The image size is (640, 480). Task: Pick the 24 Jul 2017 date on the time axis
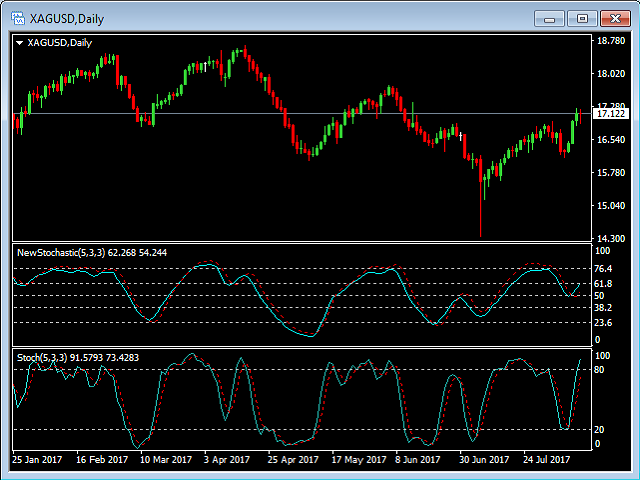544,460
